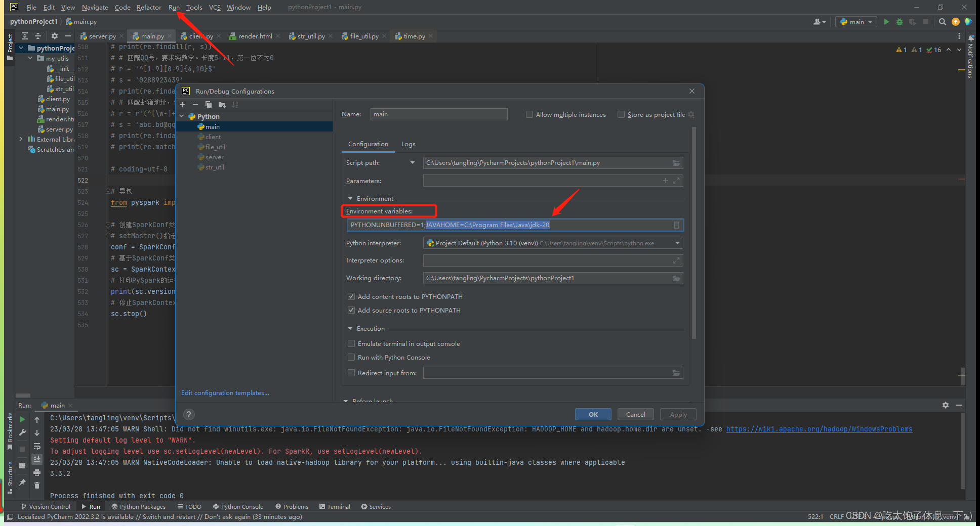Click the Apply button
Image resolution: width=980 pixels, height=526 pixels.
678,414
